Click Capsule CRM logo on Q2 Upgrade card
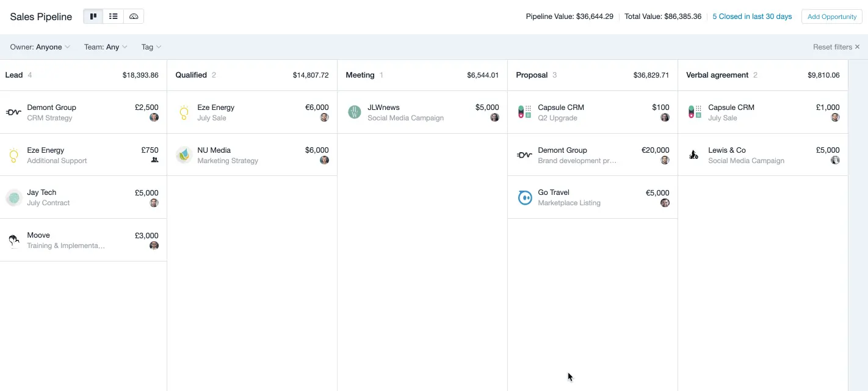 click(x=524, y=112)
